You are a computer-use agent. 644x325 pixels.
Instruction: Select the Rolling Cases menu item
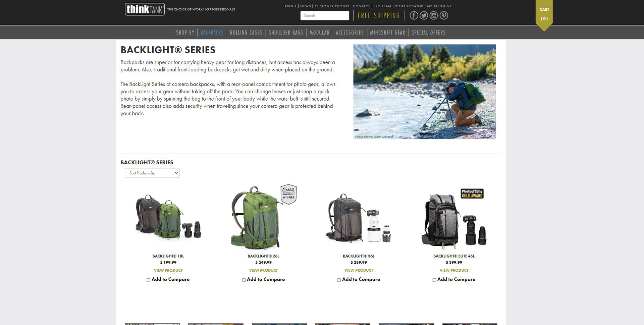tap(246, 33)
